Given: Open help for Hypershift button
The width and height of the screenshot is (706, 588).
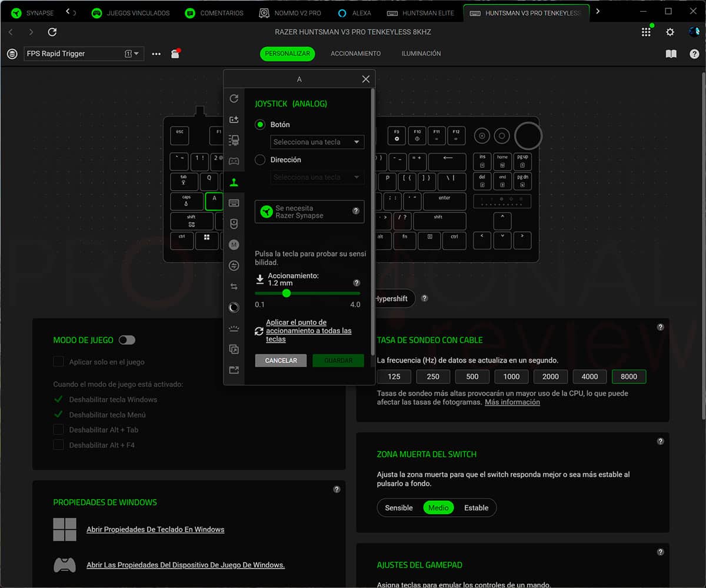Looking at the screenshot, I should click(x=425, y=298).
